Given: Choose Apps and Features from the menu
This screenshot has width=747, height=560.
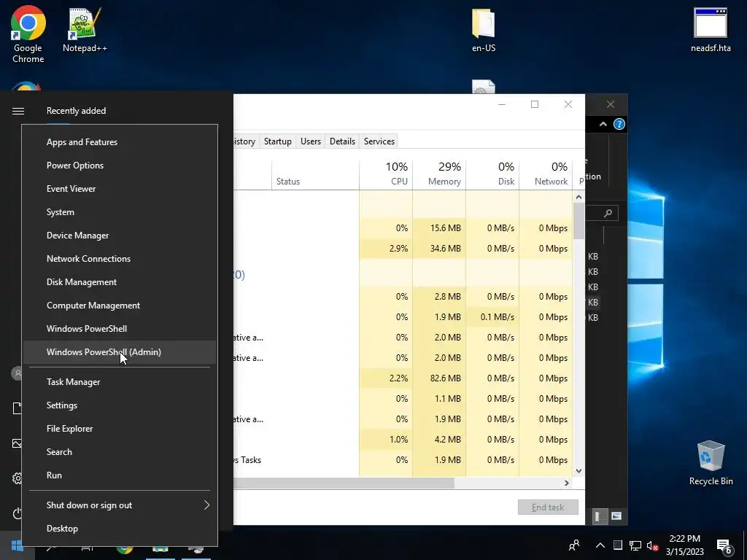Looking at the screenshot, I should 120,142.
